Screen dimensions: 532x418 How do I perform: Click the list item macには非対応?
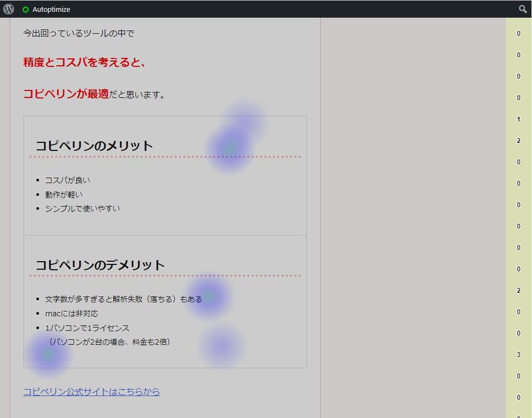(x=72, y=314)
